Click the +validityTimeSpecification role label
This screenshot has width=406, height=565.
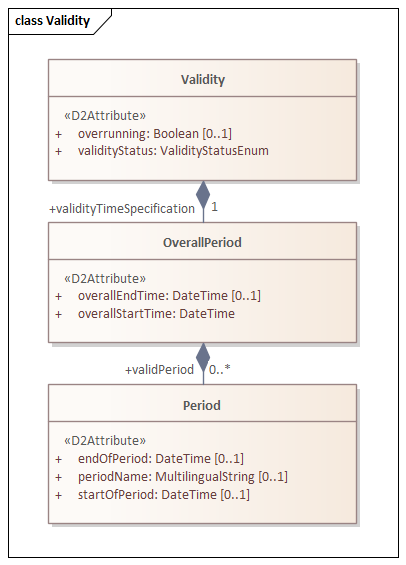tap(122, 209)
